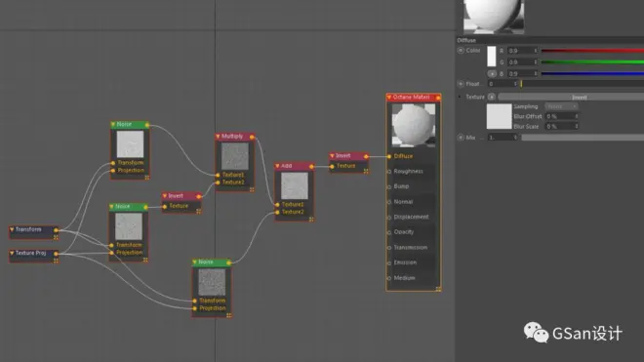Image resolution: width=644 pixels, height=362 pixels.
Task: Toggle the Color radio button in Diffuse
Action: pyautogui.click(x=461, y=50)
